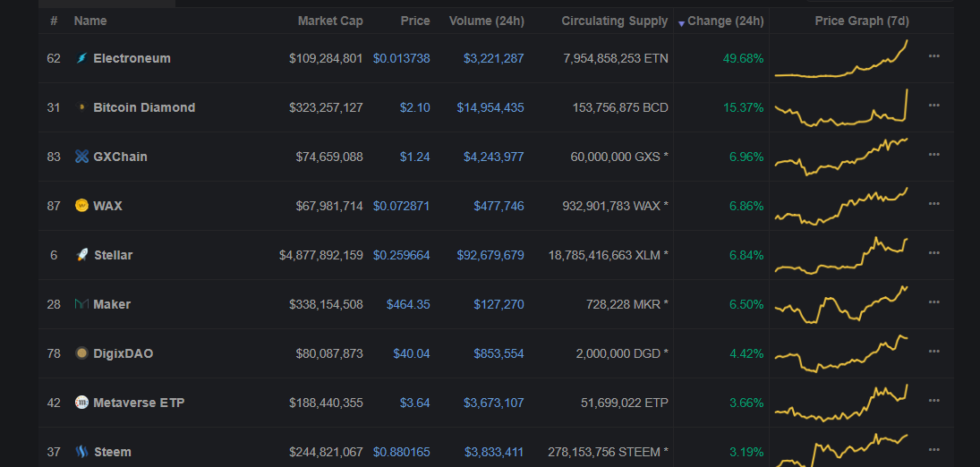Click Bitcoin Diamond volume $14,954,435
The width and height of the screenshot is (980, 467).
(x=490, y=107)
